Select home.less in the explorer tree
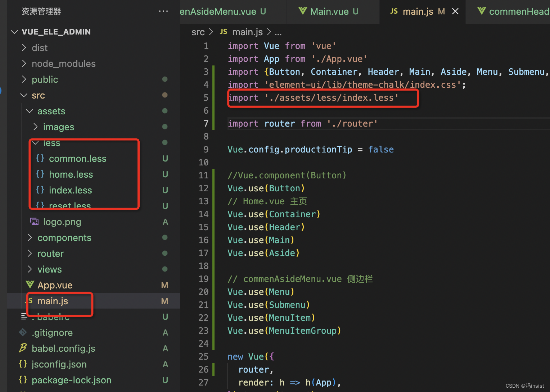 [71, 174]
